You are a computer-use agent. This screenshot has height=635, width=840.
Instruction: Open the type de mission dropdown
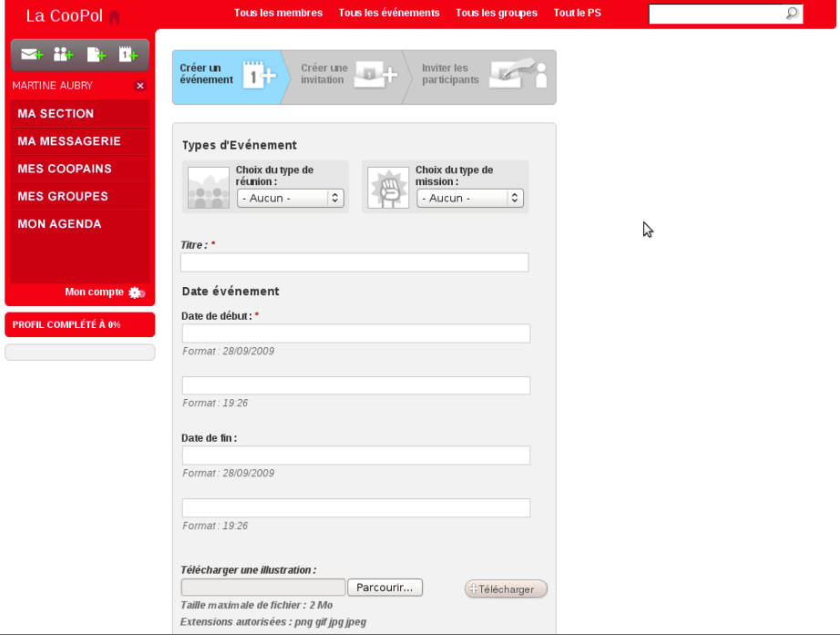point(470,199)
